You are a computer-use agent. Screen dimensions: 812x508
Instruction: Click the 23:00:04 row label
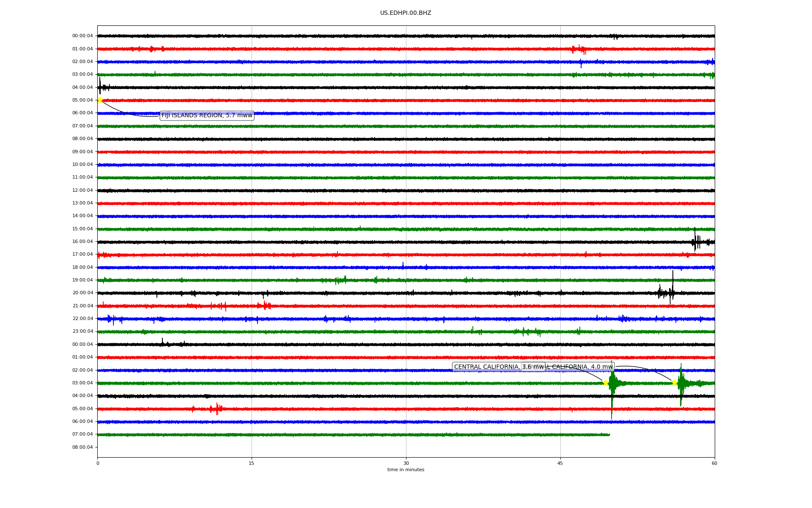82,331
